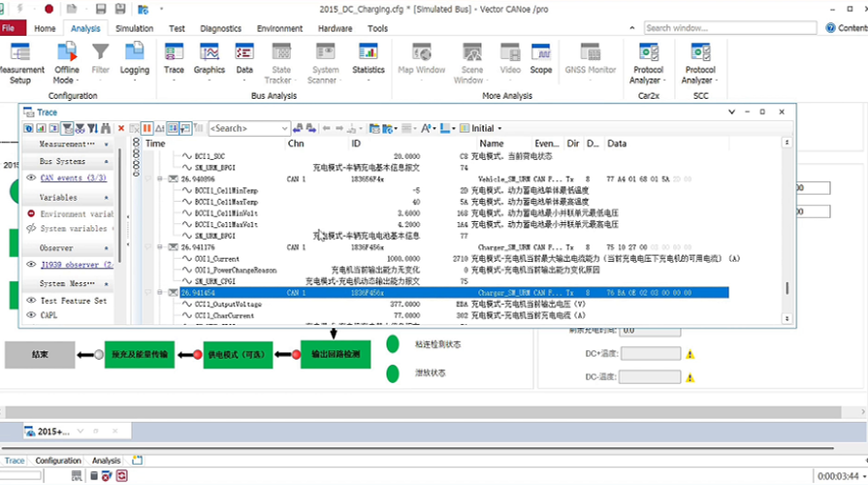Click the binoculars find icon in Trace toolbar
This screenshot has width=868, height=485.
(106, 128)
